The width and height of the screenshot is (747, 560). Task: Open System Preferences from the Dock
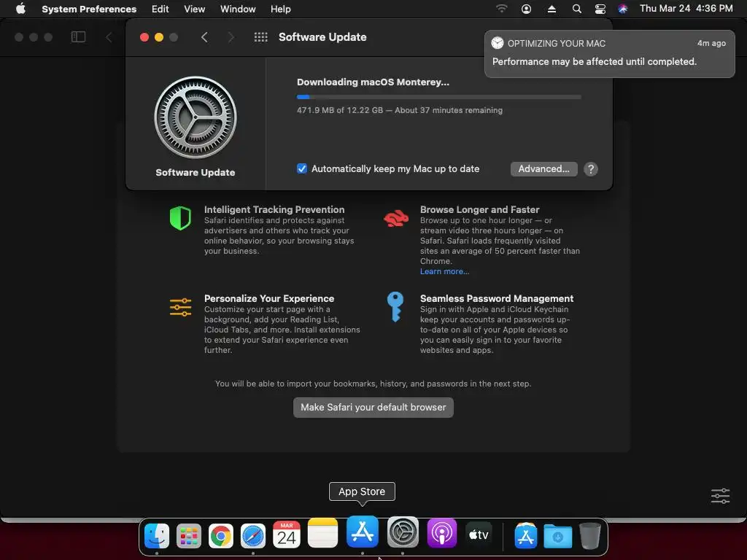(x=403, y=532)
